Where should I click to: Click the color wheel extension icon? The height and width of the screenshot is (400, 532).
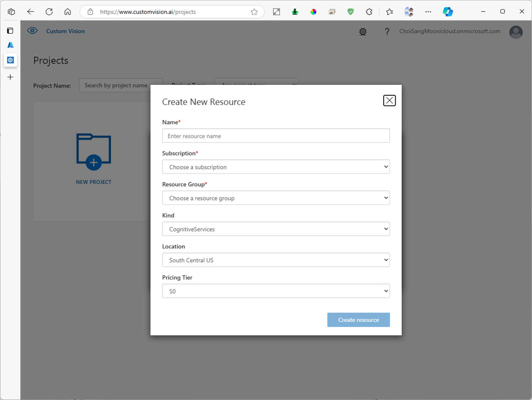(x=313, y=12)
